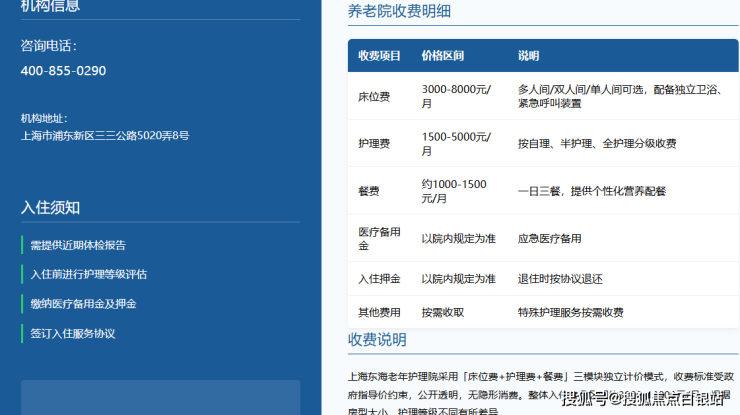Click the 价格区间 column header

tap(443, 56)
